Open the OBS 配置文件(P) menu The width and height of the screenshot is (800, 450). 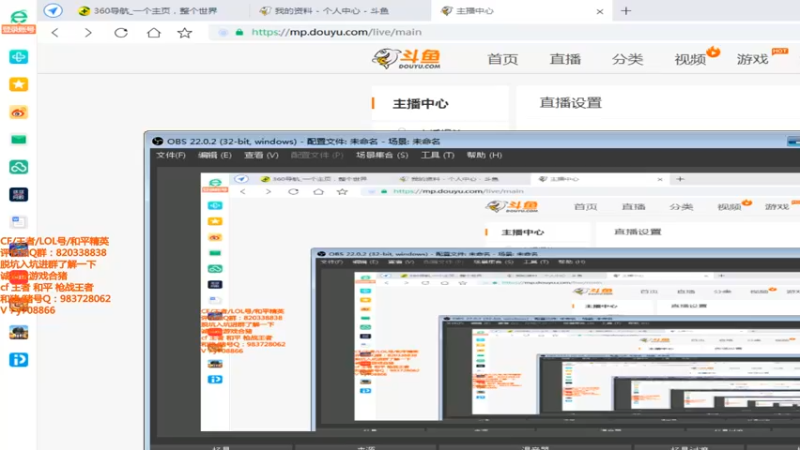317,155
